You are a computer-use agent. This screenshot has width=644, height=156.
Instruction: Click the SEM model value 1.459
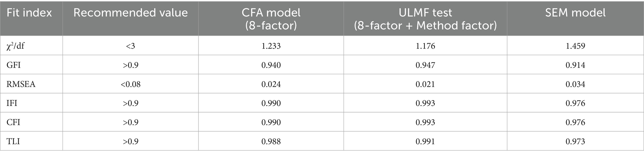(575, 46)
